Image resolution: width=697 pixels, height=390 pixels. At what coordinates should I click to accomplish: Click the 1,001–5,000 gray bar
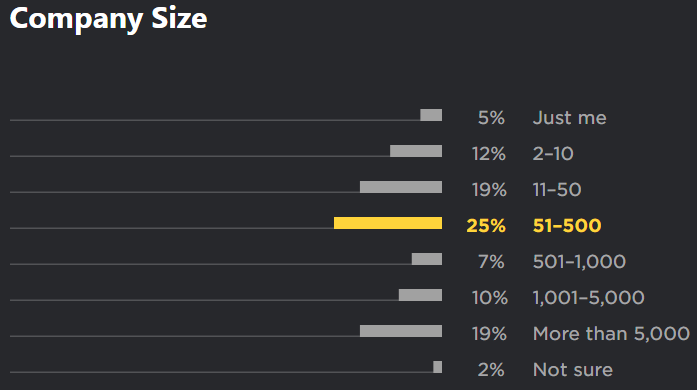coord(420,295)
